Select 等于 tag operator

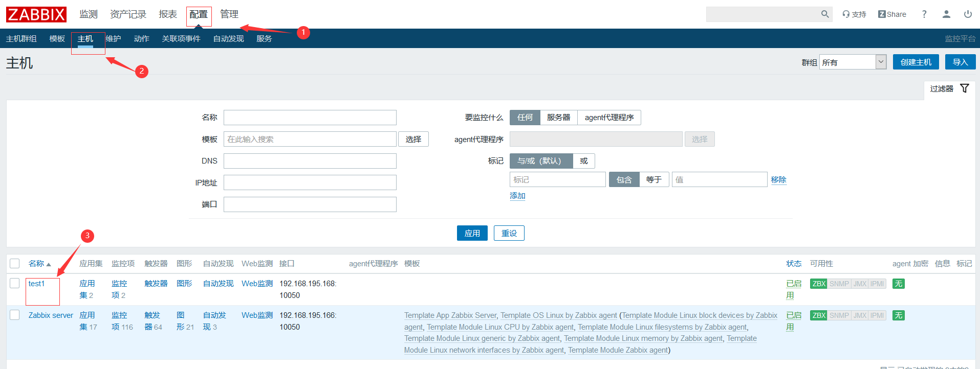point(654,180)
